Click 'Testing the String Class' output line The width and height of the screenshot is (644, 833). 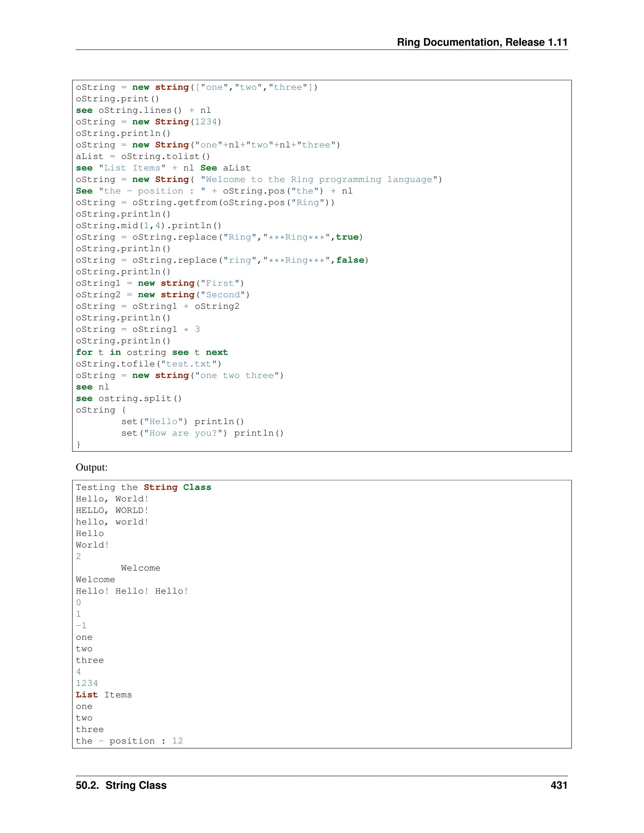[143, 488]
